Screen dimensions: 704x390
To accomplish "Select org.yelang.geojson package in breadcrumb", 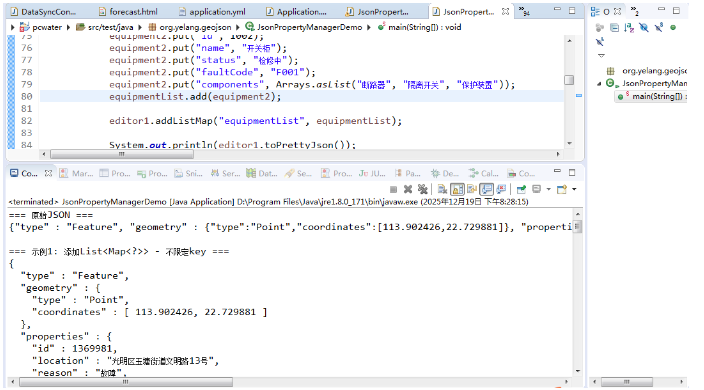I will (195, 27).
